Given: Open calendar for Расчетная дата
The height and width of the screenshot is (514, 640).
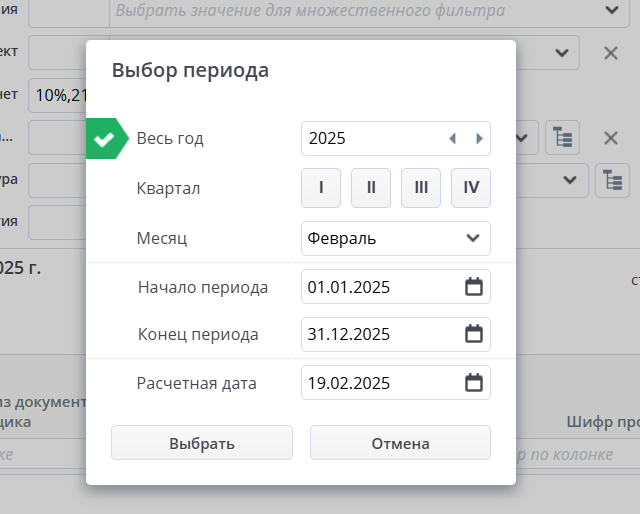Looking at the screenshot, I should pyautogui.click(x=474, y=382).
